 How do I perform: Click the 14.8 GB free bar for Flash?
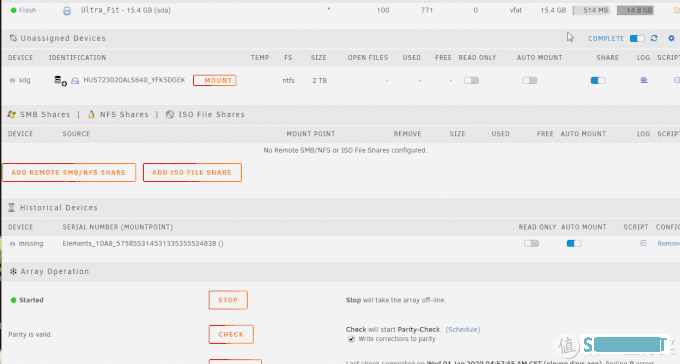click(x=636, y=10)
